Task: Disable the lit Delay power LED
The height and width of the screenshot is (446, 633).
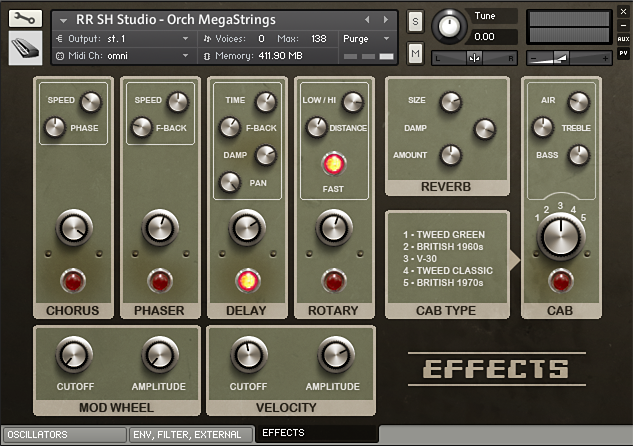Action: point(247,281)
